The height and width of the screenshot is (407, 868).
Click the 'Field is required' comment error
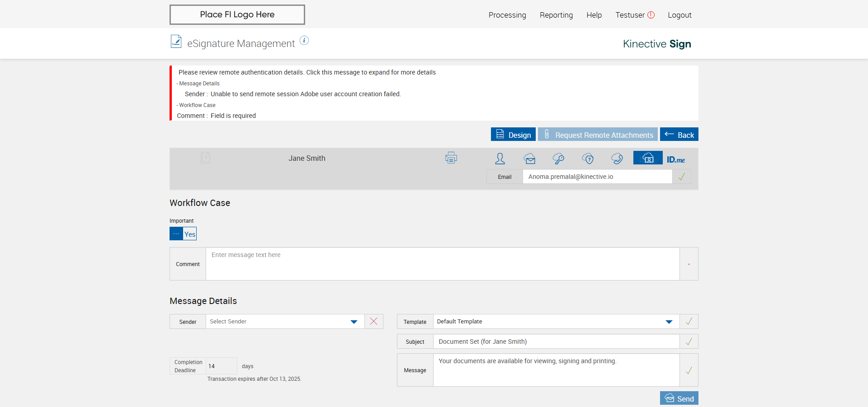click(233, 116)
